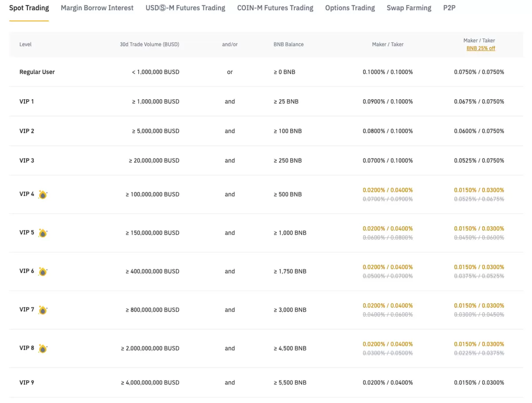Select the Spot Trading tab
Image resolution: width=532 pixels, height=403 pixels.
(29, 8)
